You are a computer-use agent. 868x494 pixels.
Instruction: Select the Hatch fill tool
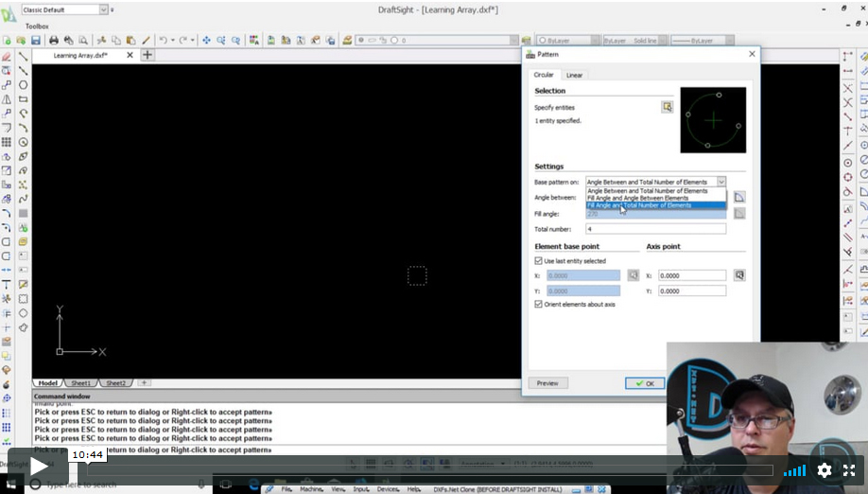tap(24, 213)
